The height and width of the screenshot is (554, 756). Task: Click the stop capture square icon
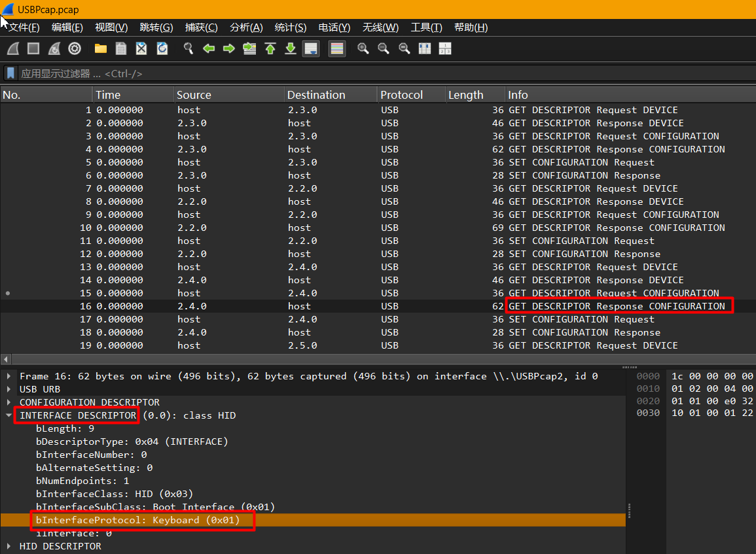(x=33, y=49)
